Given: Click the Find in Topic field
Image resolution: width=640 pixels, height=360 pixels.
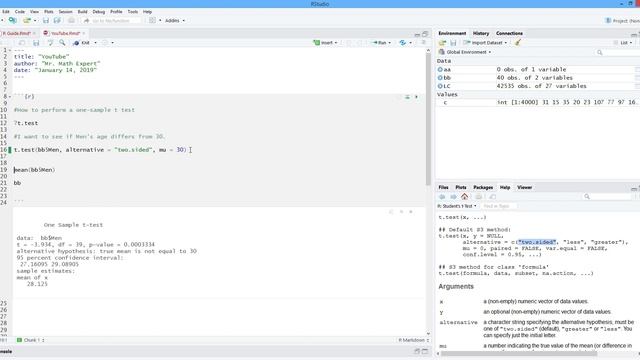Looking at the screenshot, I should pyautogui.click(x=499, y=206).
